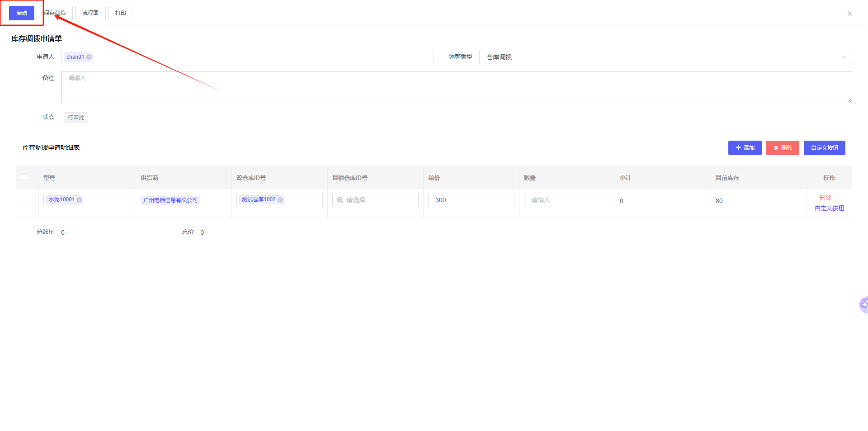
Task: Click the search icon in target warehouse field
Action: click(x=340, y=200)
